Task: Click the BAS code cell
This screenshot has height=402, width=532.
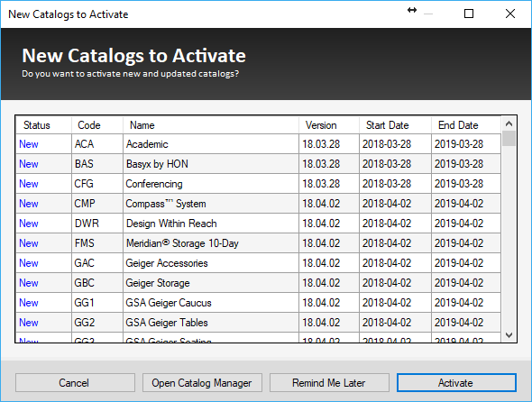Action: [x=97, y=164]
